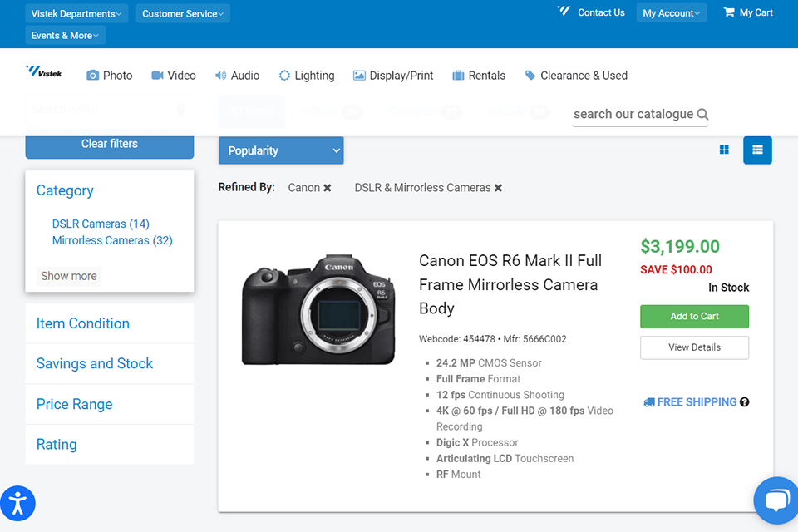
Task: Click the SAVE $100.00 text
Action: pyautogui.click(x=676, y=270)
